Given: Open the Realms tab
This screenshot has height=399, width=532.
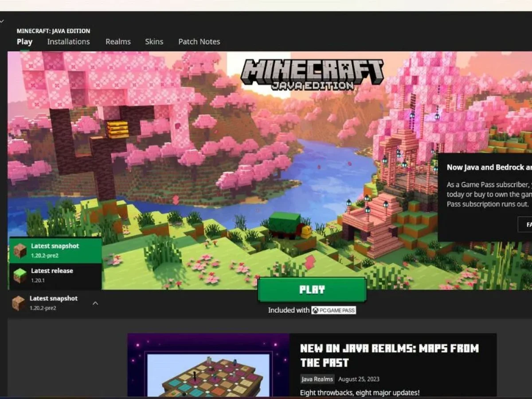Looking at the screenshot, I should [118, 42].
